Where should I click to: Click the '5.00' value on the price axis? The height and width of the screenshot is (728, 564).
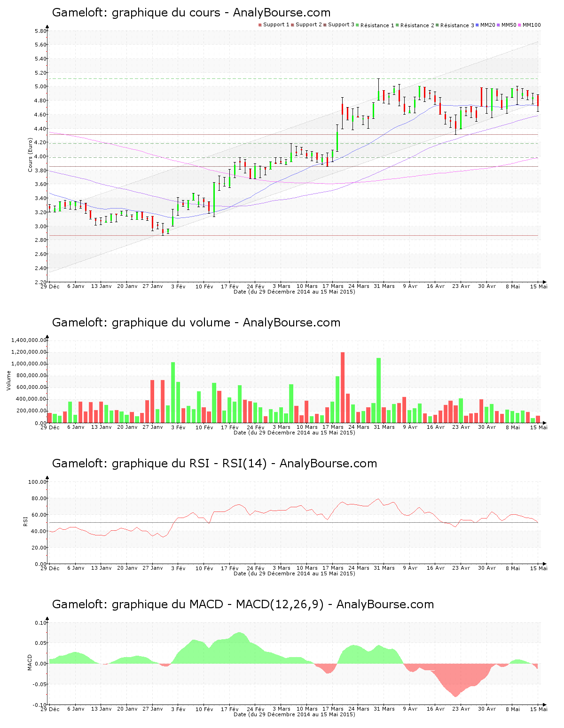41,86
